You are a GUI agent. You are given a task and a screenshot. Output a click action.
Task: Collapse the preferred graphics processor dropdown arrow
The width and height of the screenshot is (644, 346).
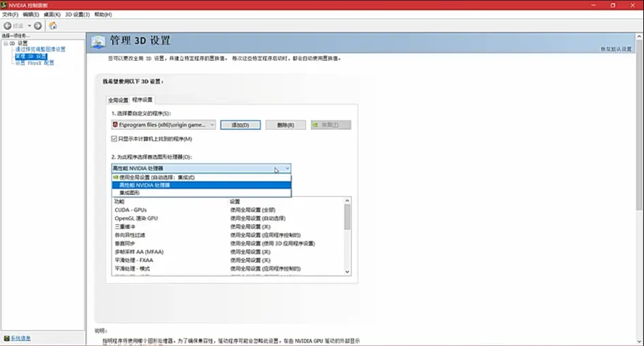[x=287, y=168]
